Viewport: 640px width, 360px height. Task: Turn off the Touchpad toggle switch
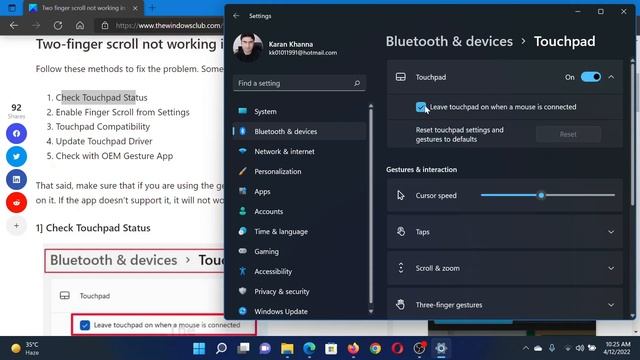(x=591, y=77)
